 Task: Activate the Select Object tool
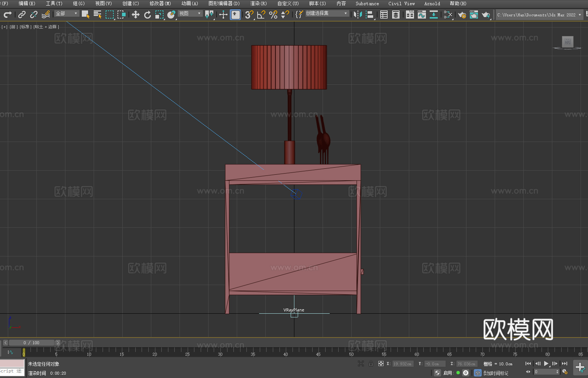[85, 14]
